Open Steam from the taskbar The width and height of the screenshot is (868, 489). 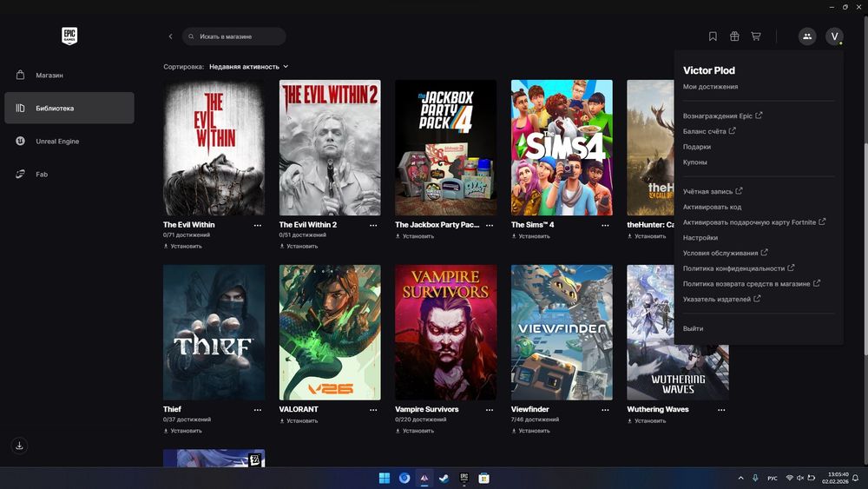[x=444, y=478]
